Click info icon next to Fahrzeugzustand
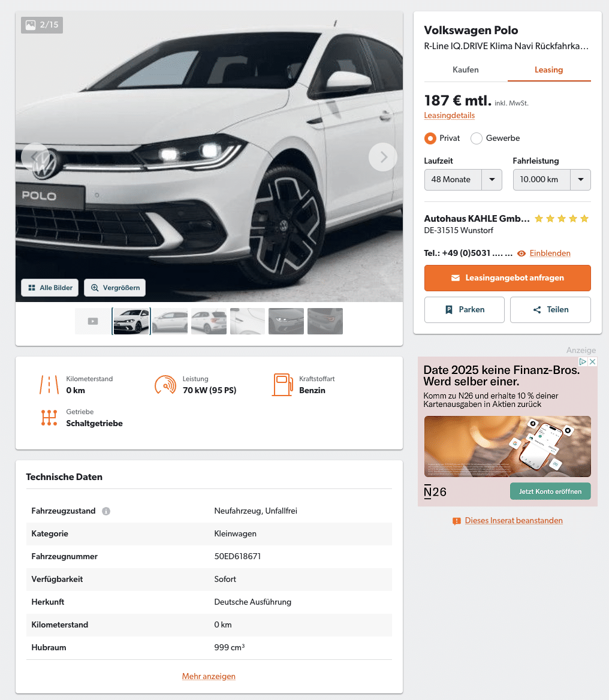The width and height of the screenshot is (609, 700). point(106,511)
